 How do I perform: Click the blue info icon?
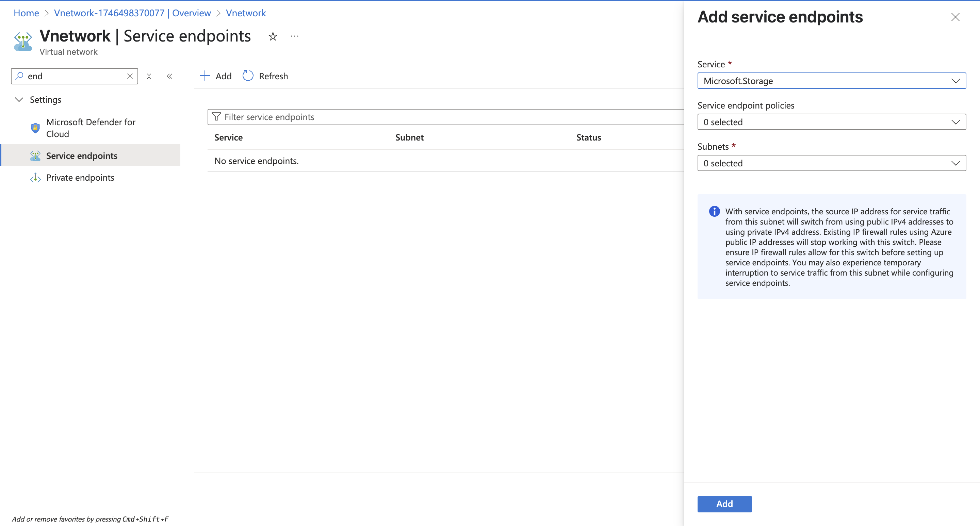click(x=714, y=212)
